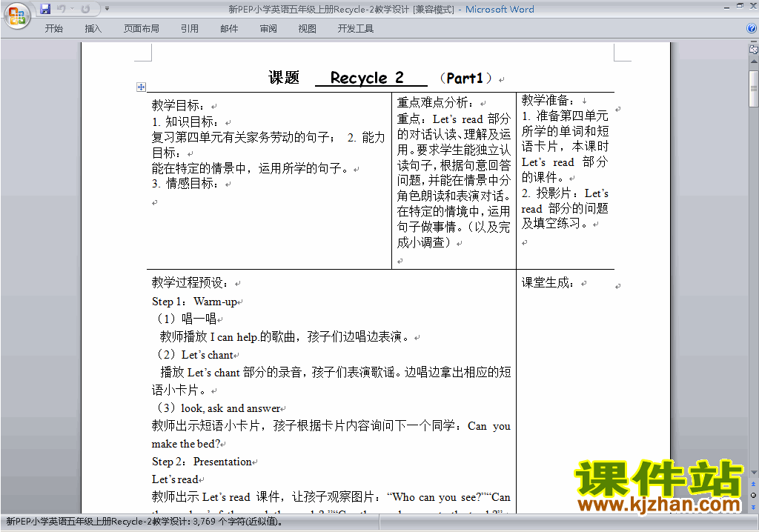Click the blue Help question mark icon
The width and height of the screenshot is (759, 532).
[x=752, y=29]
